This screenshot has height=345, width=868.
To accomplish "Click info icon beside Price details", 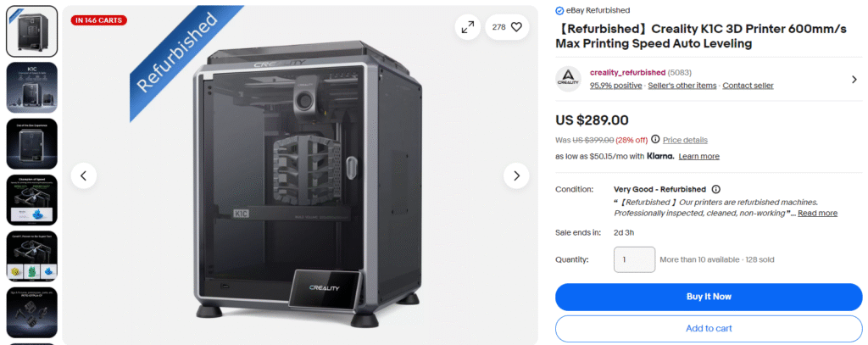I will (655, 140).
